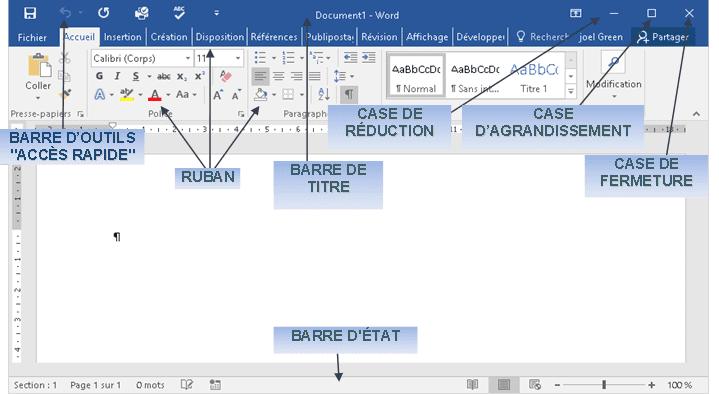Image resolution: width=719 pixels, height=394 pixels.
Task: Click the paint bucket shading icon
Action: 260,94
